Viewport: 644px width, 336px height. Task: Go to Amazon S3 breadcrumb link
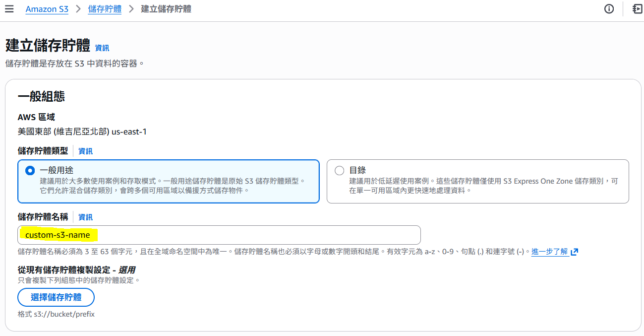47,9
